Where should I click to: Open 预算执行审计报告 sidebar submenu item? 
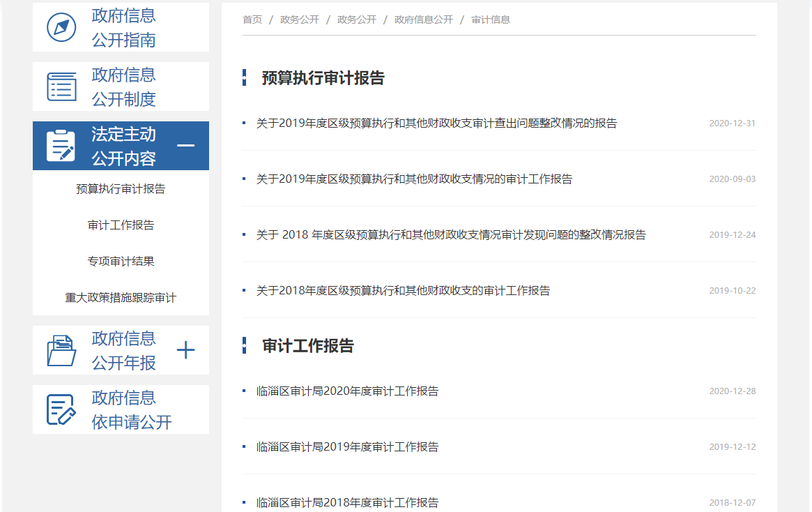coord(121,189)
